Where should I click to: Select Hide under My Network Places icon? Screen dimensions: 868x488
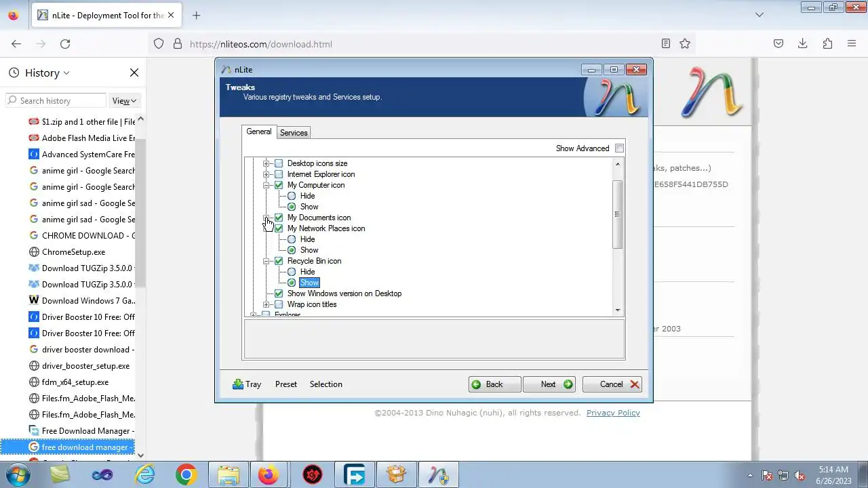click(292, 239)
